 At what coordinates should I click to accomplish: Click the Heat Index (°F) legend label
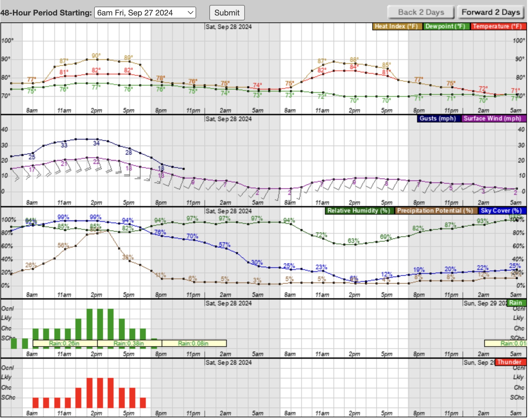(397, 26)
